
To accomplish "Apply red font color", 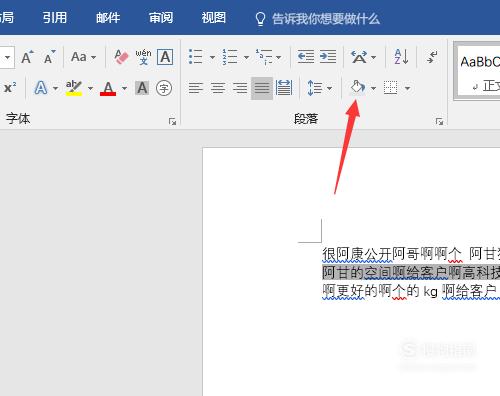I will (x=108, y=88).
